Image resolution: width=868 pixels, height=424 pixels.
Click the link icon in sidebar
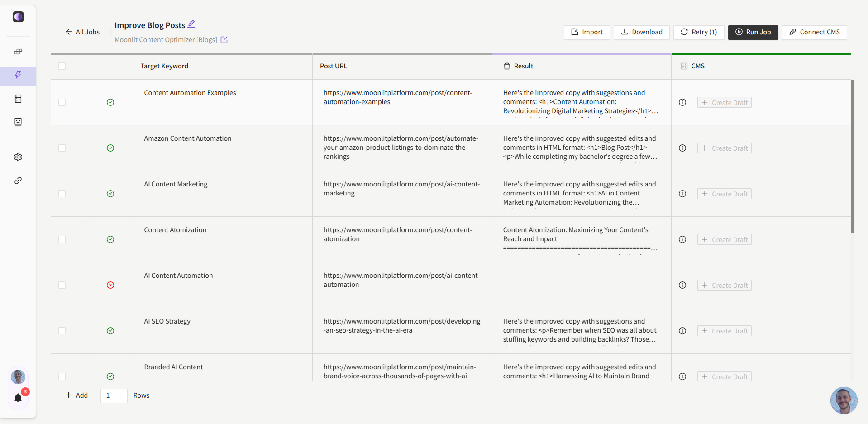(x=18, y=181)
